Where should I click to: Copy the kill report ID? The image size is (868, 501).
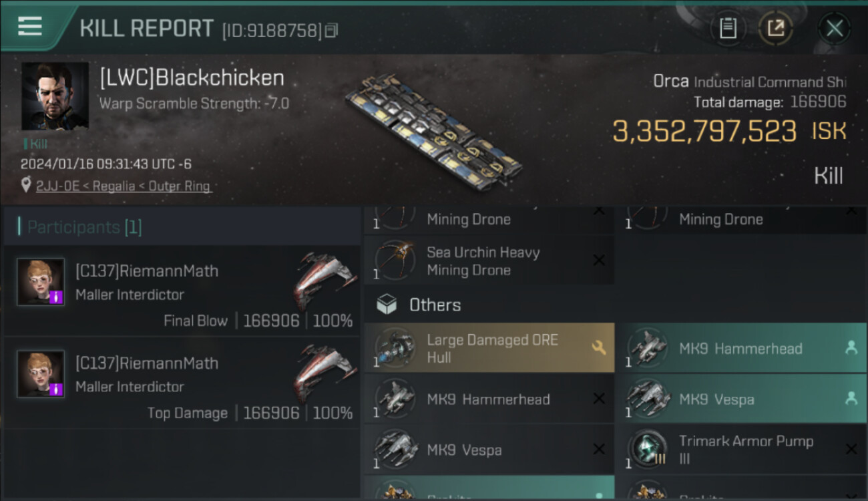[x=332, y=30]
